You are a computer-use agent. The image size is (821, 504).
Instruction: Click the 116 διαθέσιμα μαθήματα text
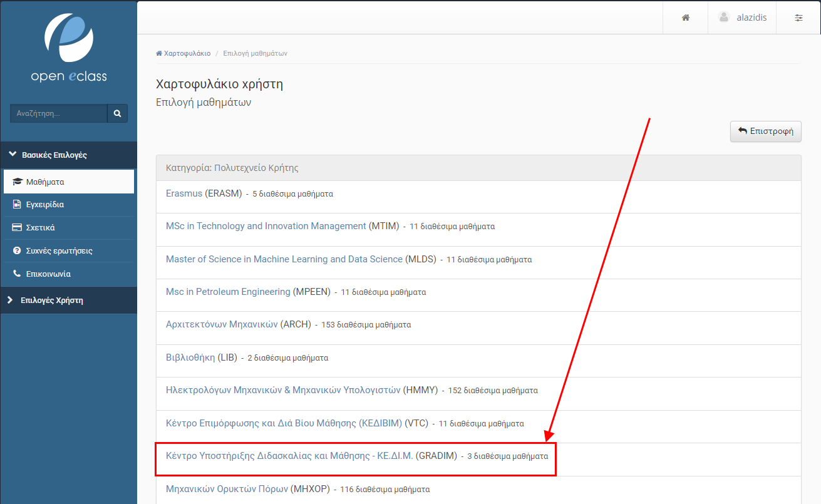click(x=385, y=490)
